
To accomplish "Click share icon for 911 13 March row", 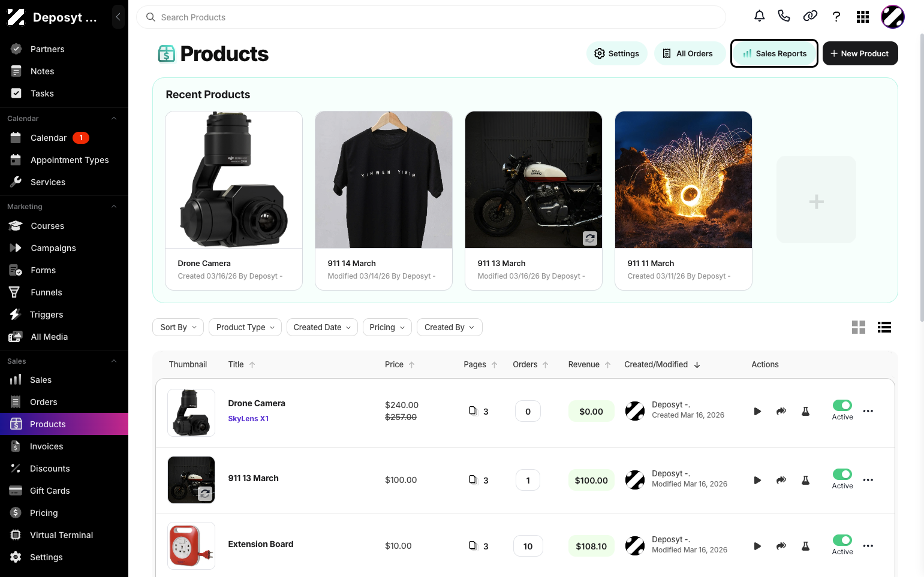I will click(x=781, y=480).
